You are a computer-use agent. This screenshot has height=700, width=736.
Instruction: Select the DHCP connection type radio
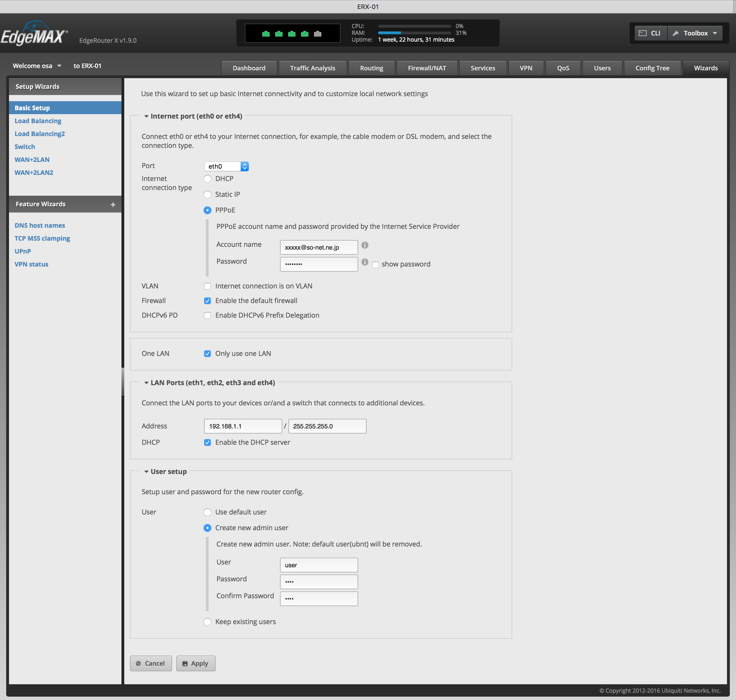coord(207,179)
